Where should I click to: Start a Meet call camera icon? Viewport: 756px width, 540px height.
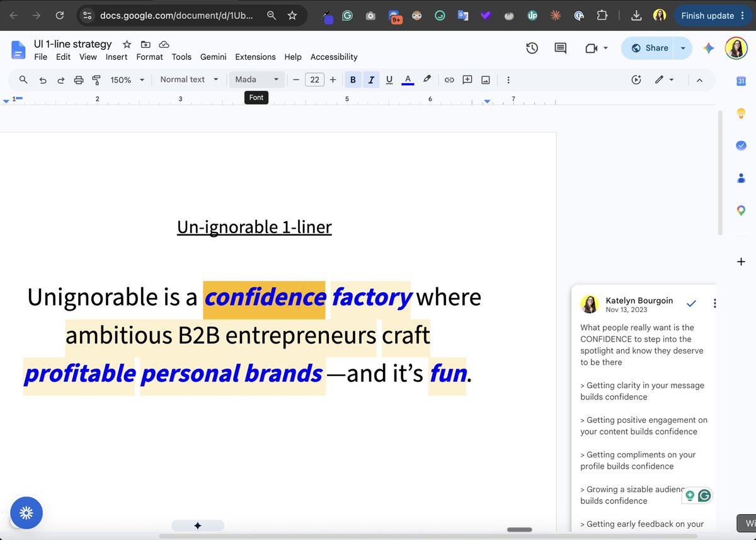coord(591,48)
